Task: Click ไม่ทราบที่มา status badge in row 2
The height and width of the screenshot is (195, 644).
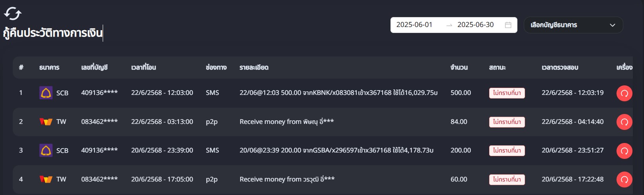Action: [507, 122]
